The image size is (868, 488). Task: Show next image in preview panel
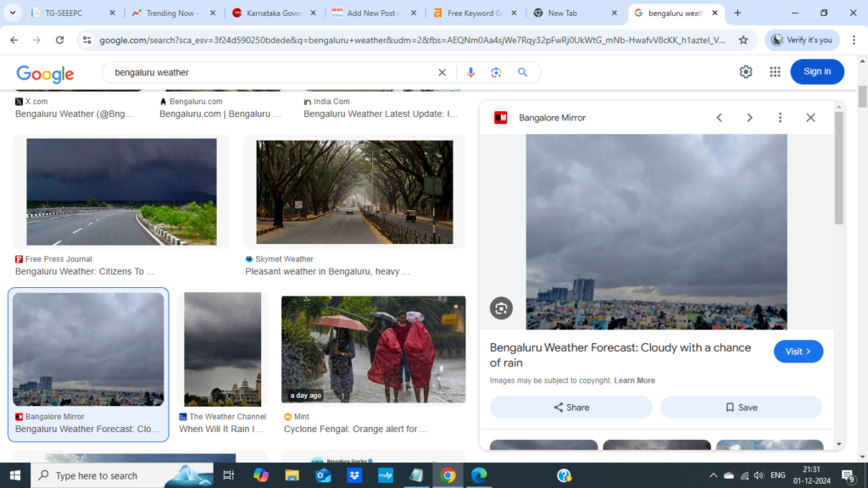pos(749,117)
